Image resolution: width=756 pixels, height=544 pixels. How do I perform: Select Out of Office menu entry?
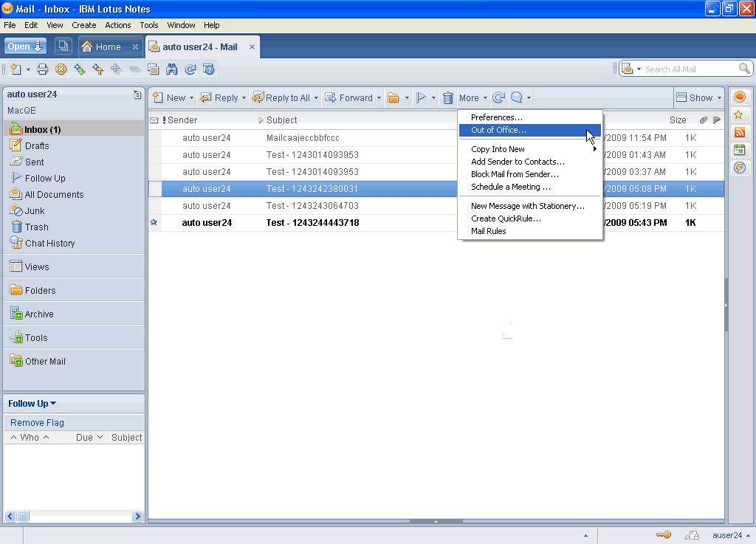[498, 130]
